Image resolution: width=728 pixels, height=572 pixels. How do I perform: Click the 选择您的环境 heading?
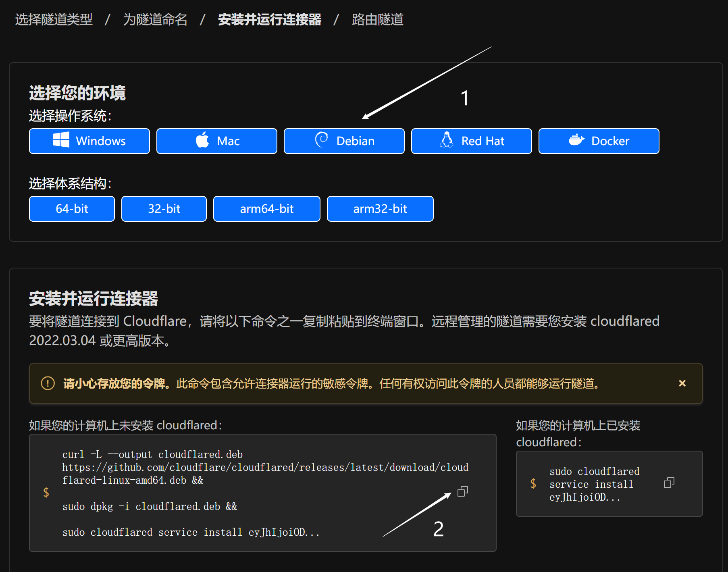click(77, 93)
